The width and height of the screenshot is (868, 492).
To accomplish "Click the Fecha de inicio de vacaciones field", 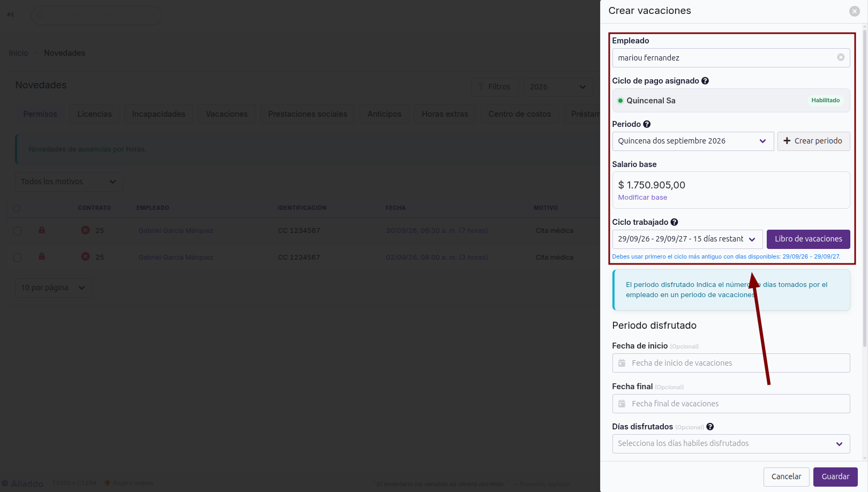I will point(731,363).
